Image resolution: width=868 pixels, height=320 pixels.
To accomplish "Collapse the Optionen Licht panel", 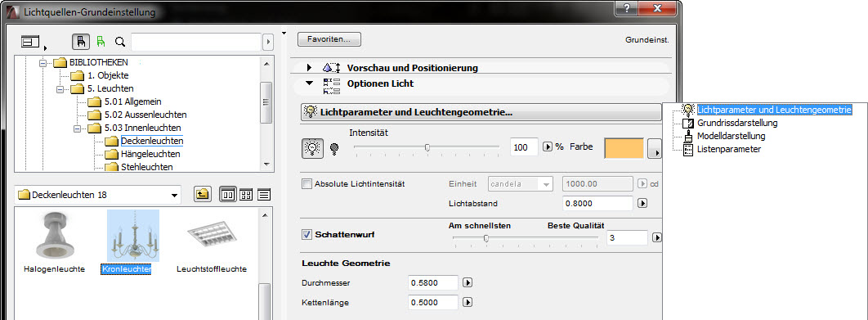I will point(309,83).
